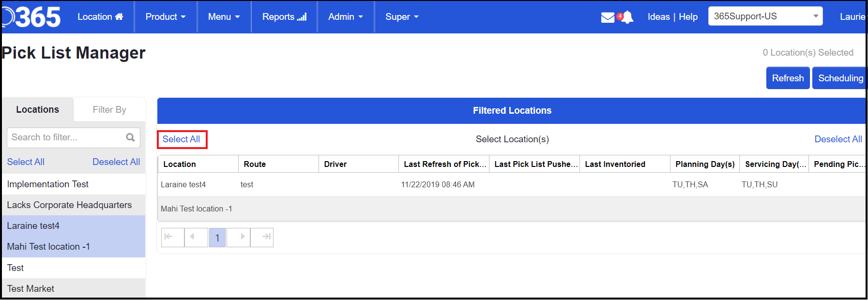Click the Scheduling button

point(840,78)
